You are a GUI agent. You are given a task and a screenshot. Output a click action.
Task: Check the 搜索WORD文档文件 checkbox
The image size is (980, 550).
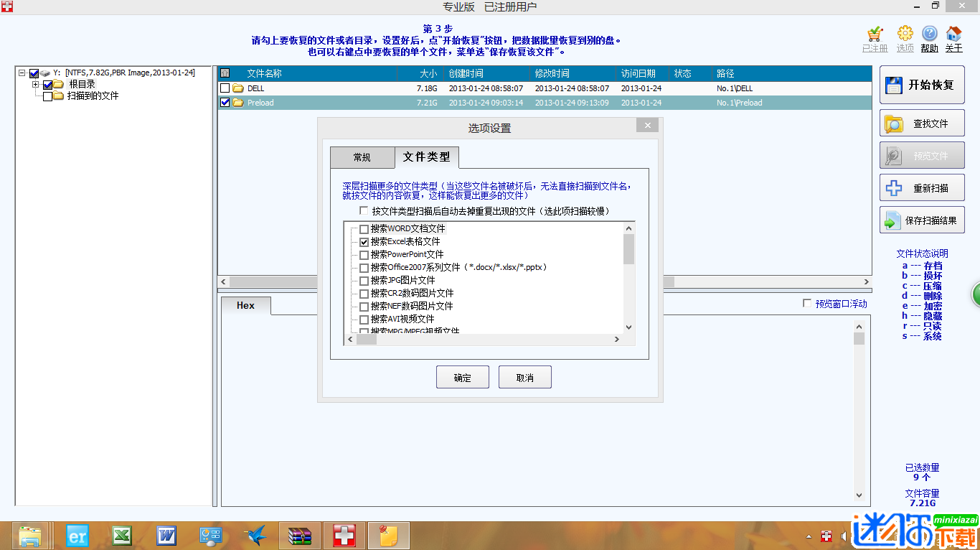pyautogui.click(x=364, y=228)
